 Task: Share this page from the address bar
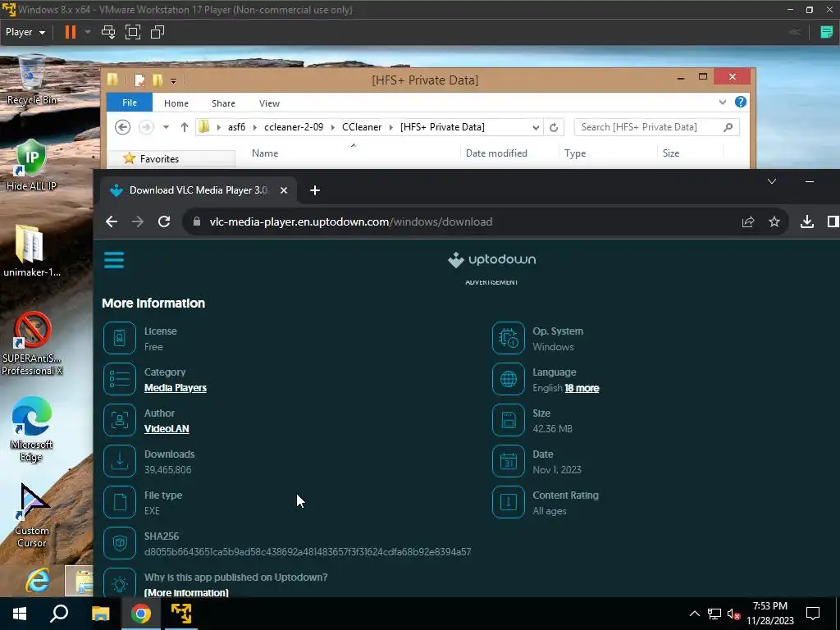click(x=748, y=221)
